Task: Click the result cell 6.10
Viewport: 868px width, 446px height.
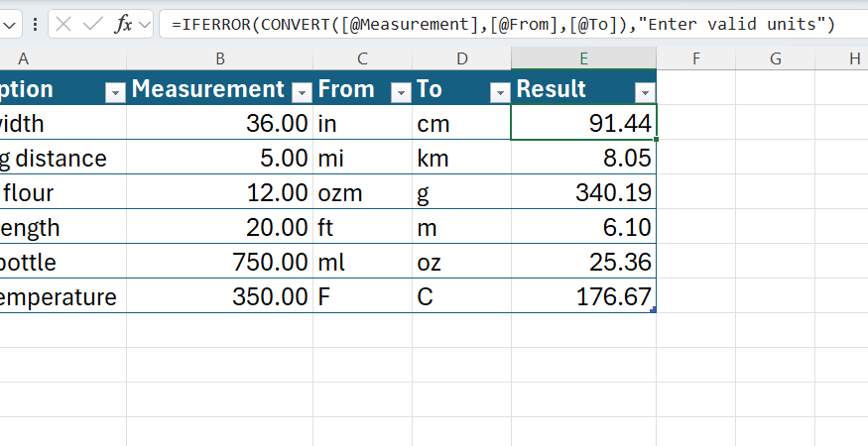Action: pyautogui.click(x=583, y=226)
